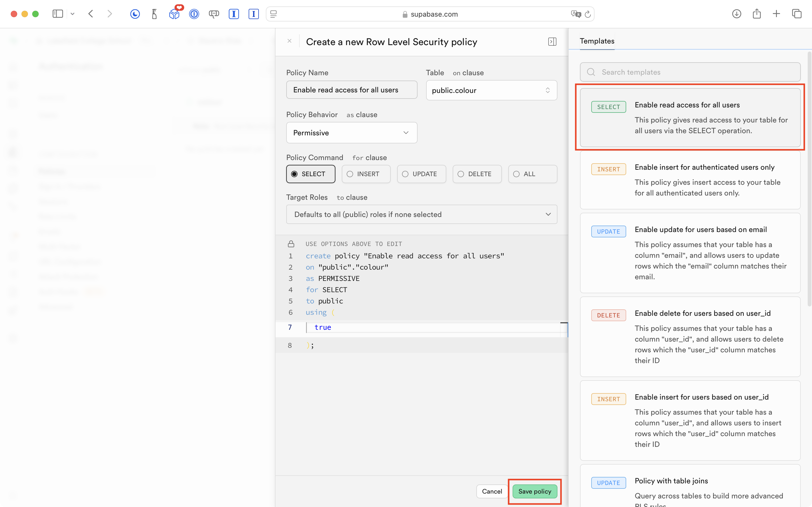Viewport: 812px width, 507px height.
Task: Select the INSERT policy command
Action: 366,174
